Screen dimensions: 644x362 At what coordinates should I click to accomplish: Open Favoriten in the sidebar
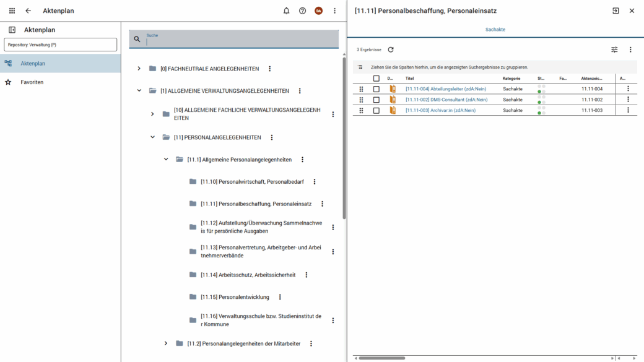point(32,82)
